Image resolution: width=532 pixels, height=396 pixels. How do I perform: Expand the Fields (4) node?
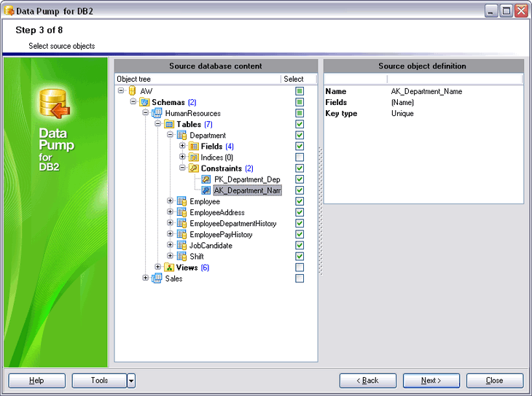[182, 146]
